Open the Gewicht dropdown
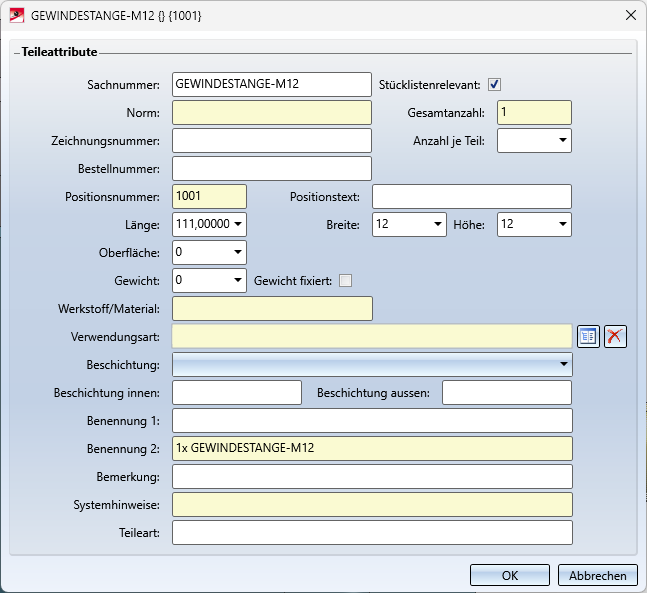 click(238, 280)
